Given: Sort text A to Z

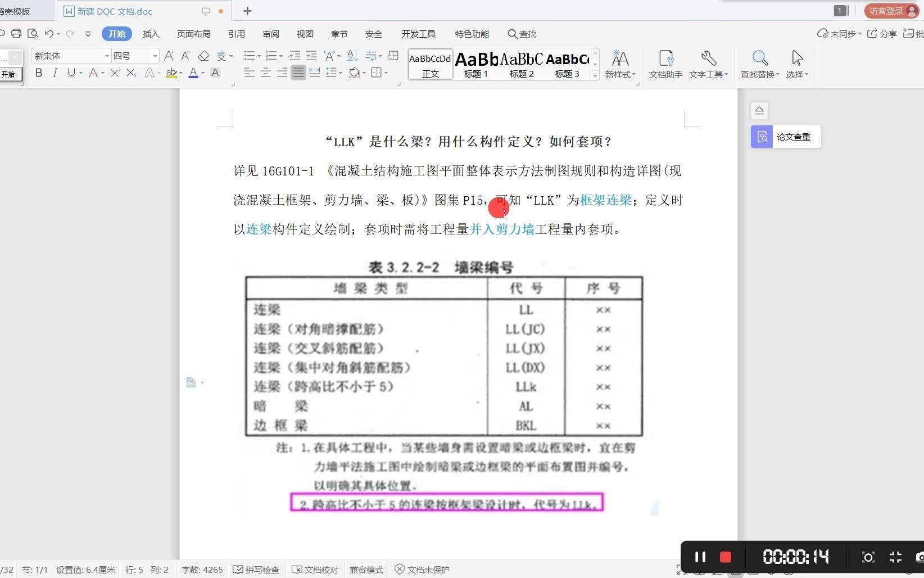Looking at the screenshot, I should tap(353, 56).
